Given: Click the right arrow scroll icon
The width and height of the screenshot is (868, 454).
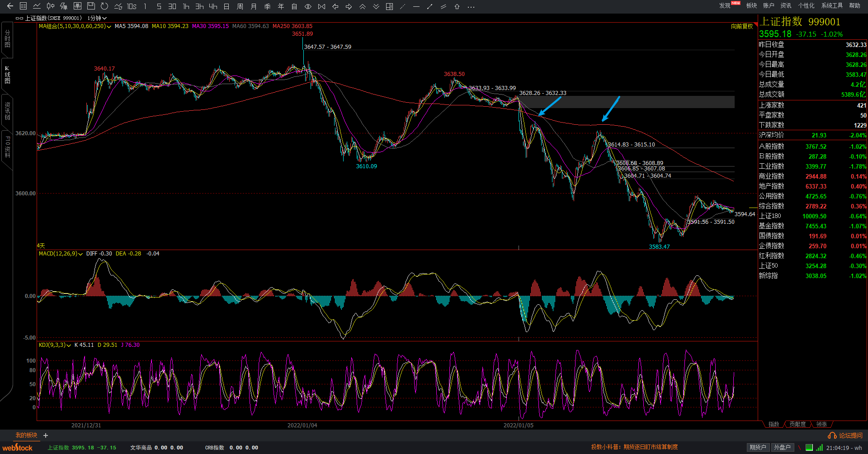Looking at the screenshot, I should pyautogui.click(x=349, y=6).
